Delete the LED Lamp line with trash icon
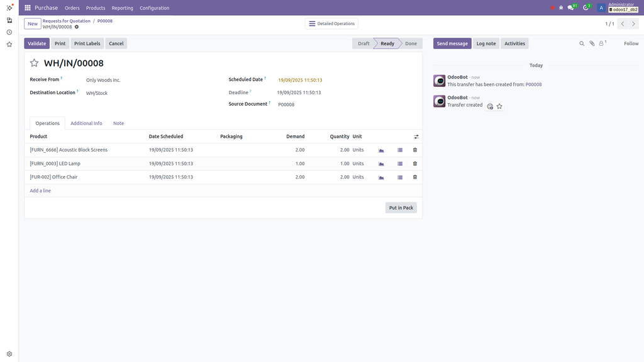Screen dimensions: 644x362 coord(414,163)
